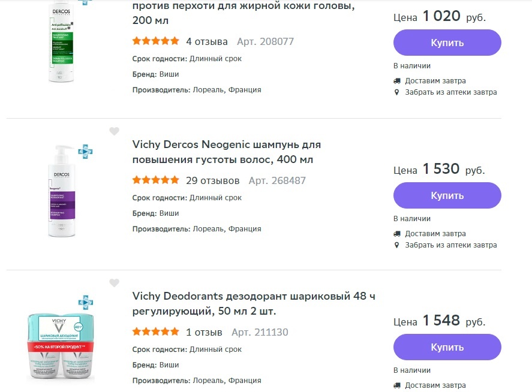Open Vichy Dercos Neogenic shampoo title link
The height and width of the screenshot is (392, 532).
[226, 152]
